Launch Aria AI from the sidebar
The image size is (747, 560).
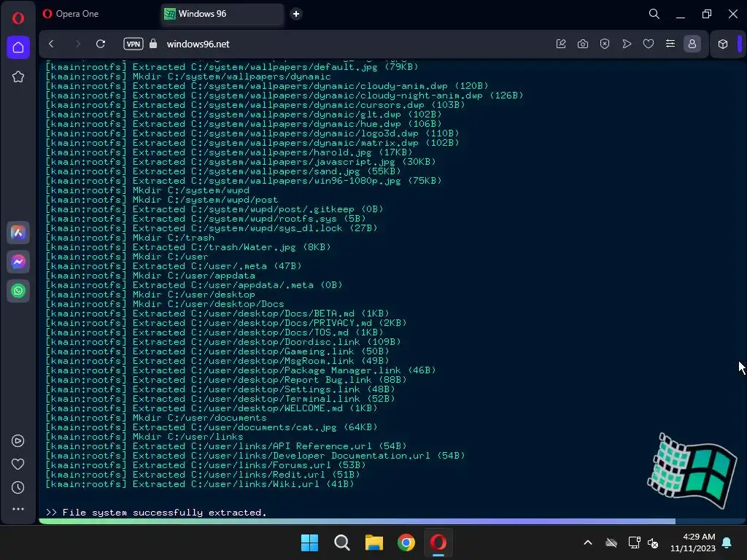(x=18, y=233)
